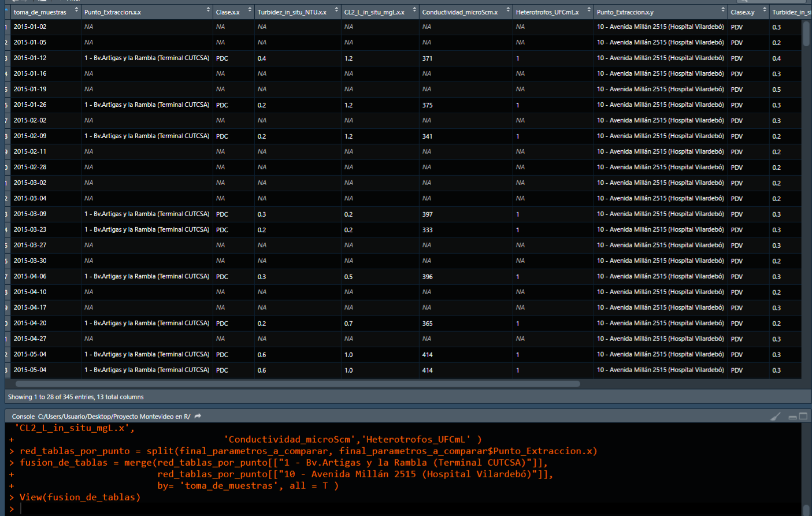This screenshot has width=812, height=516.
Task: Click the console path 'C:/Users/Usuario/Desktop/Proyecto Montevideo en R/'
Action: (x=114, y=417)
